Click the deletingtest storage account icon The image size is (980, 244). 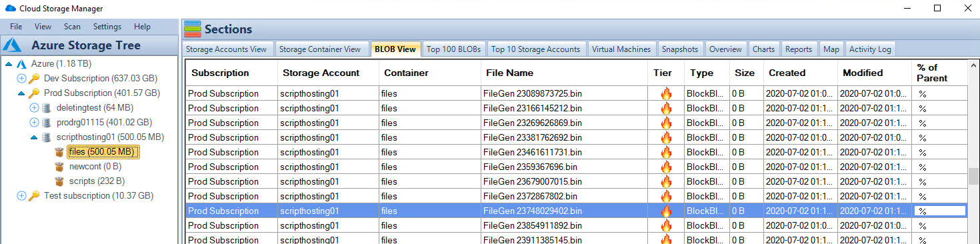(x=46, y=108)
